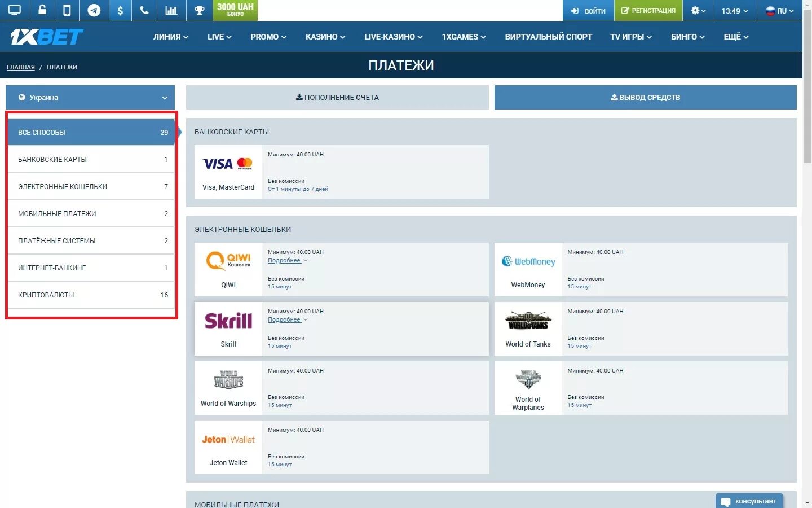Select Криптовалюты category
Image resolution: width=812 pixels, height=508 pixels.
[x=91, y=295]
